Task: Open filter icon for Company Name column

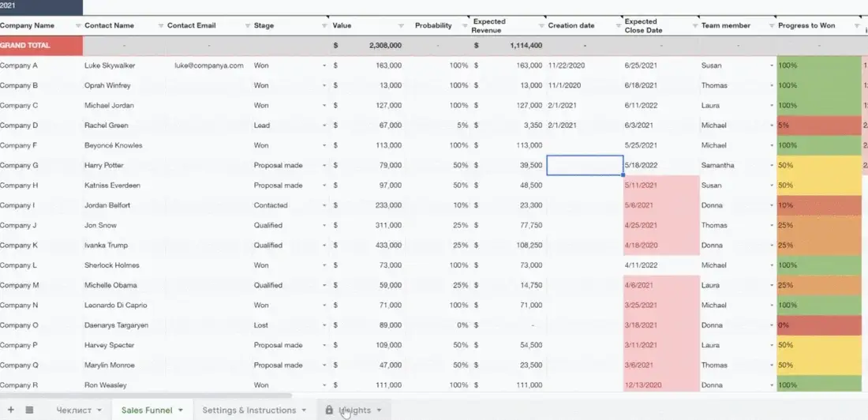Action: (x=78, y=26)
